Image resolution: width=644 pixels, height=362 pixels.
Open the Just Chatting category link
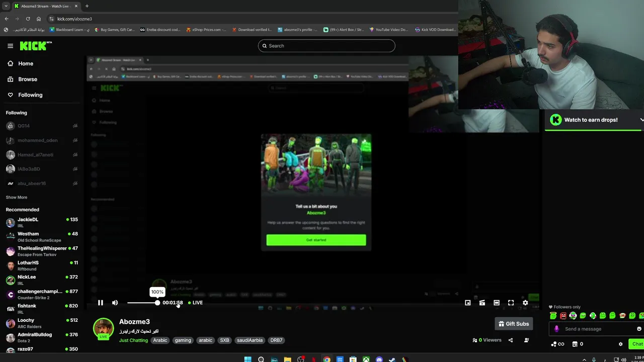coord(133,340)
